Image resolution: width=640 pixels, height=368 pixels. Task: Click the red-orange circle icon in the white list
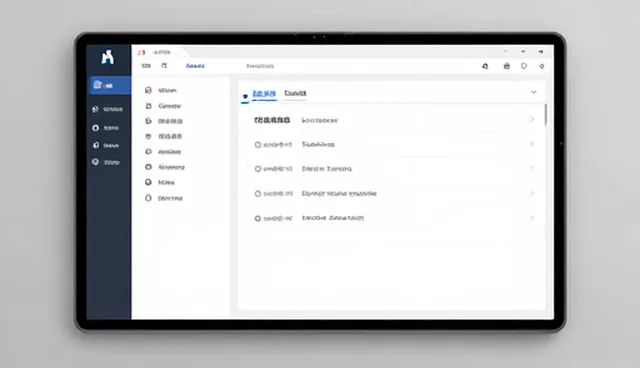[x=148, y=90]
